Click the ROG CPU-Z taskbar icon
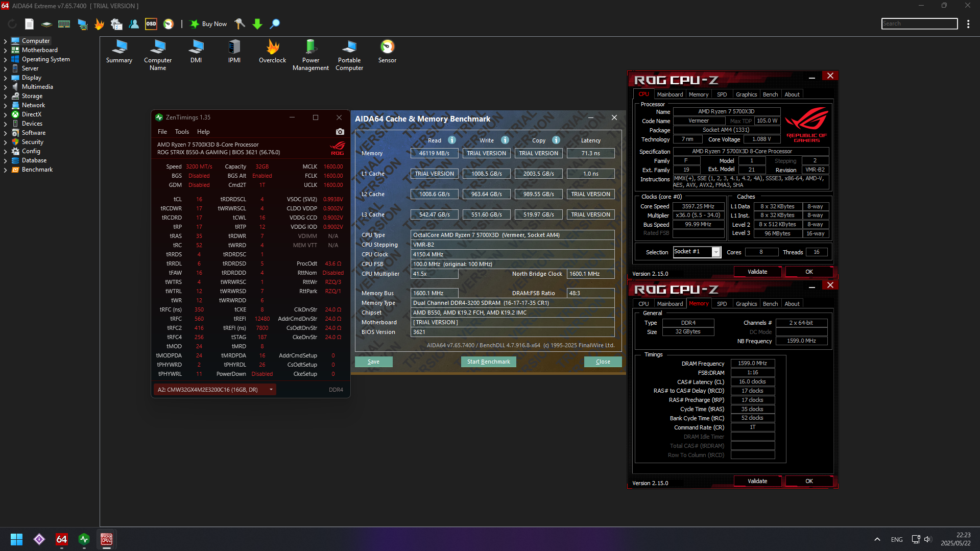Viewport: 980px width, 551px height. point(107,539)
